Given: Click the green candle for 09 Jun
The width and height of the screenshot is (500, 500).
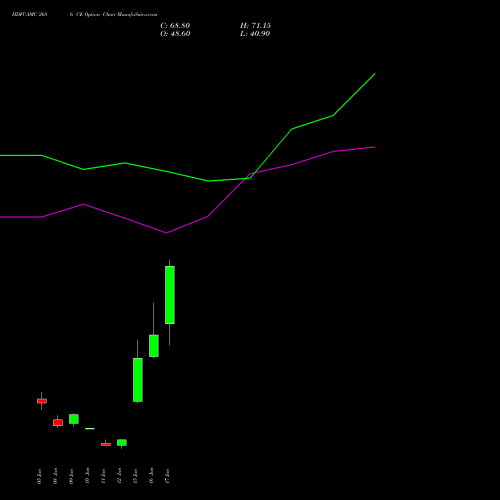Looking at the screenshot, I should coord(74,419).
